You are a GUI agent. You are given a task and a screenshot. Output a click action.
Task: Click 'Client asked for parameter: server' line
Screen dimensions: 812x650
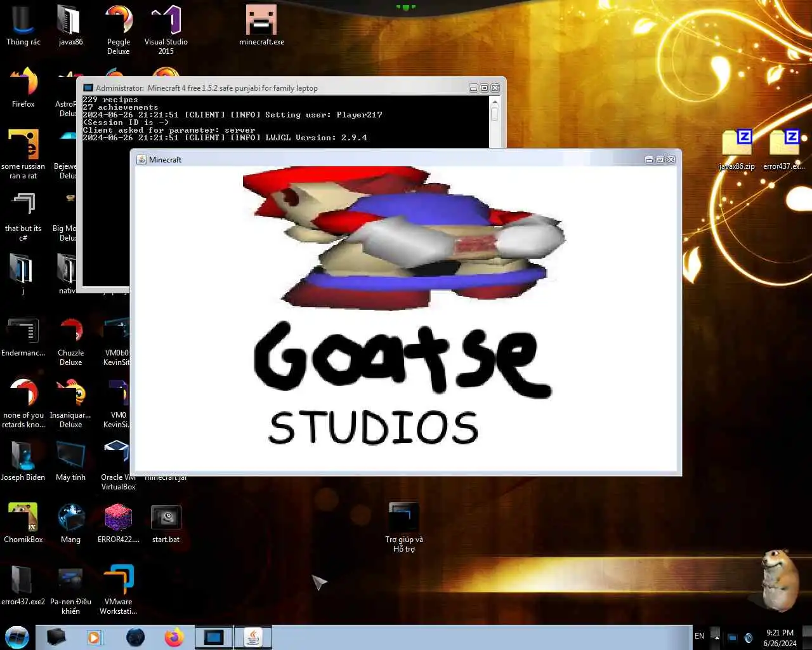tap(169, 130)
